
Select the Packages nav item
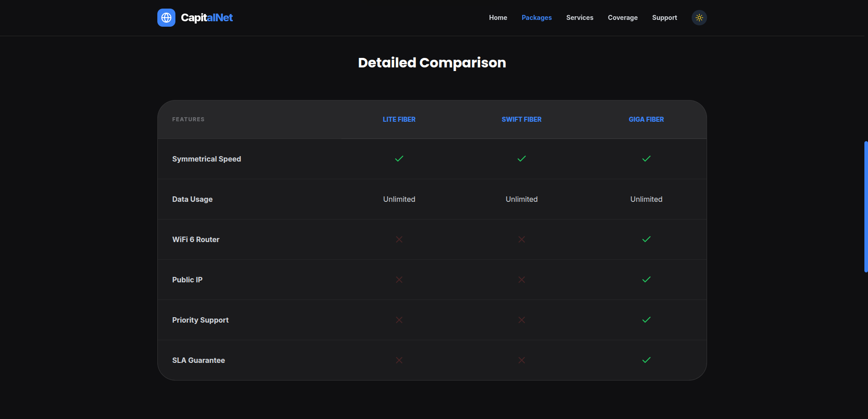[537, 18]
